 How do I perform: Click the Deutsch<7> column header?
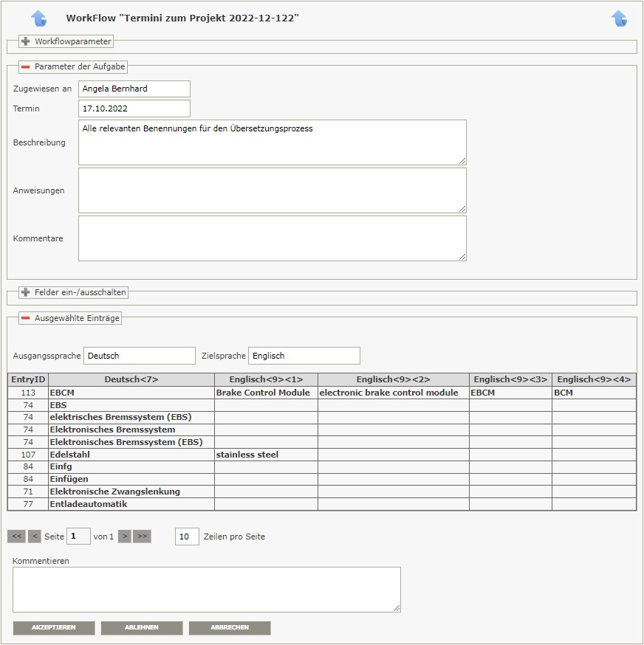(131, 379)
